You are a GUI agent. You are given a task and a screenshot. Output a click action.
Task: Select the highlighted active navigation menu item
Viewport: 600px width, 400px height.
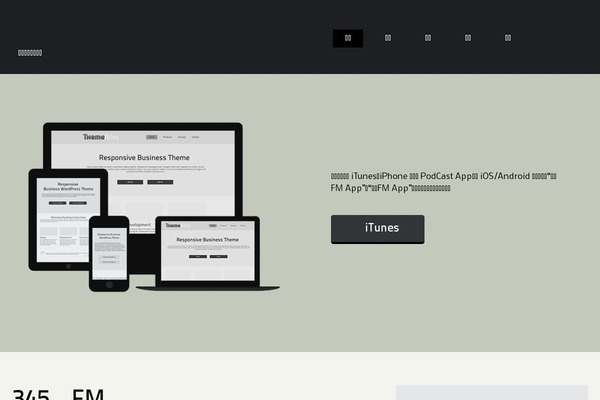[x=348, y=38]
